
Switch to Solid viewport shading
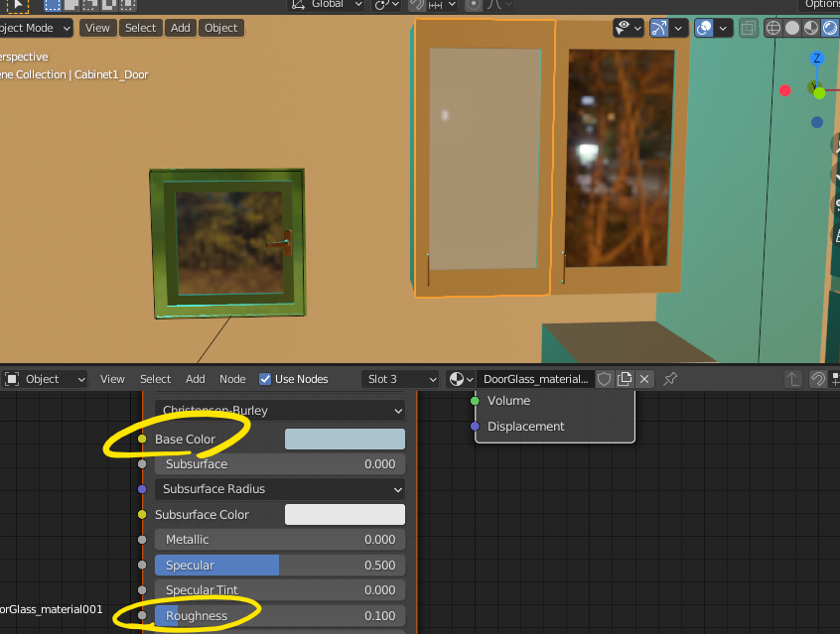pos(791,28)
